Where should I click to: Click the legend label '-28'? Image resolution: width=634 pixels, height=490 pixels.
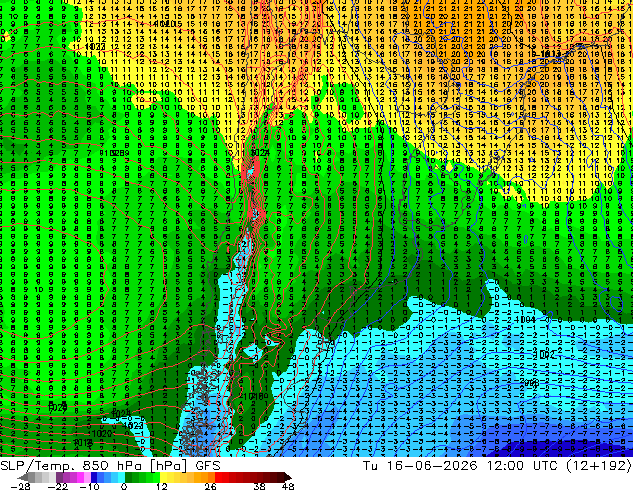click(20, 486)
